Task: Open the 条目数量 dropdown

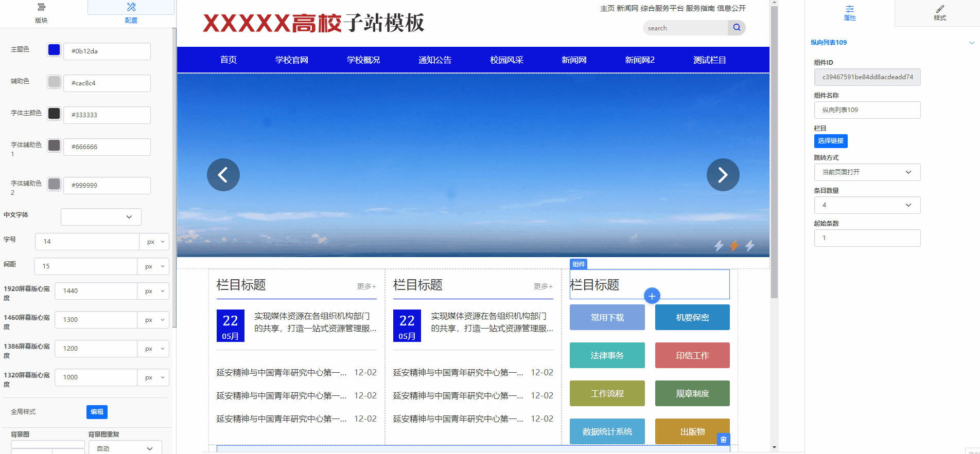Action: [867, 205]
